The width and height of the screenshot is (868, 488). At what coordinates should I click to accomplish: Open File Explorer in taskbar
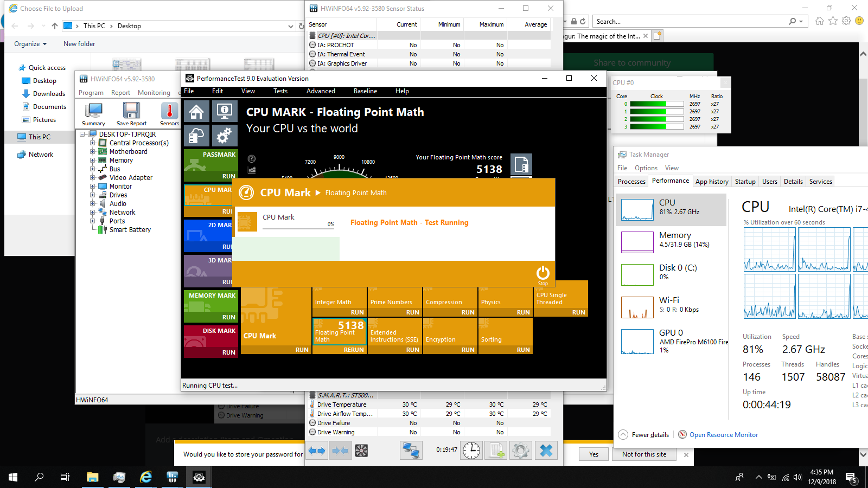click(92, 477)
